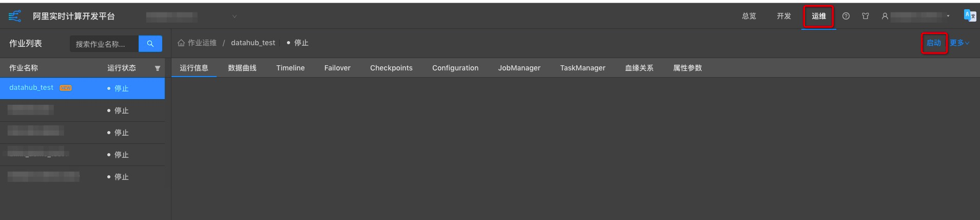Open the help question-mark icon

click(x=846, y=16)
